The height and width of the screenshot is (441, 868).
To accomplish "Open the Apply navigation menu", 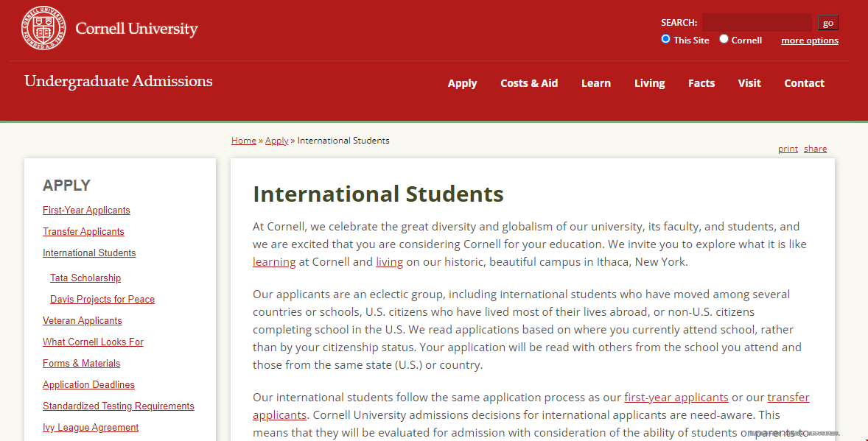I will [x=462, y=83].
